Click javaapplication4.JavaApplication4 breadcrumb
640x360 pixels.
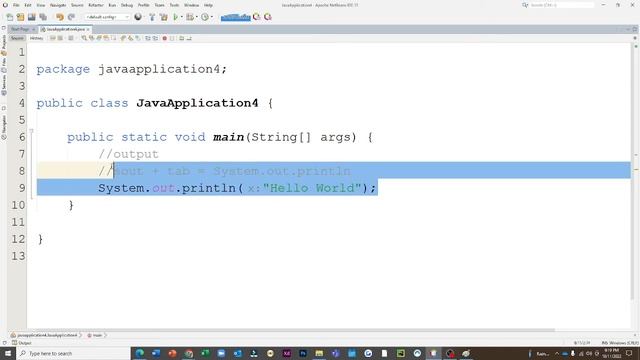(x=44, y=335)
